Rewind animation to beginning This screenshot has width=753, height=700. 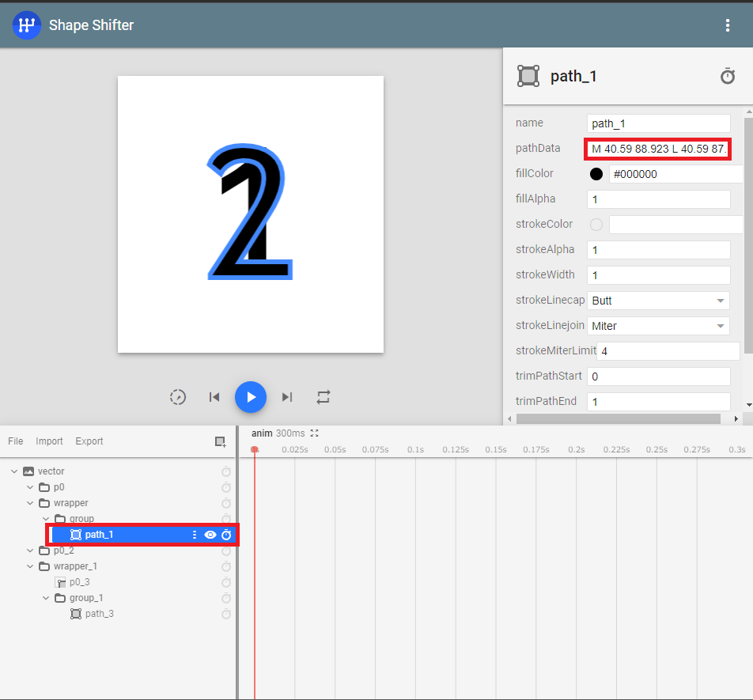214,397
